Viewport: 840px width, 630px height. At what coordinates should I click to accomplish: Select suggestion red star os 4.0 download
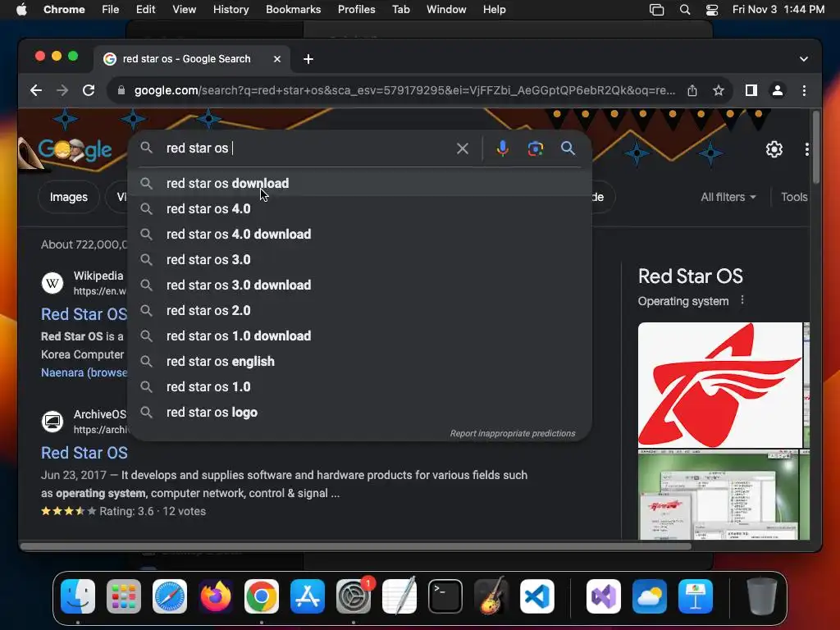click(360, 234)
